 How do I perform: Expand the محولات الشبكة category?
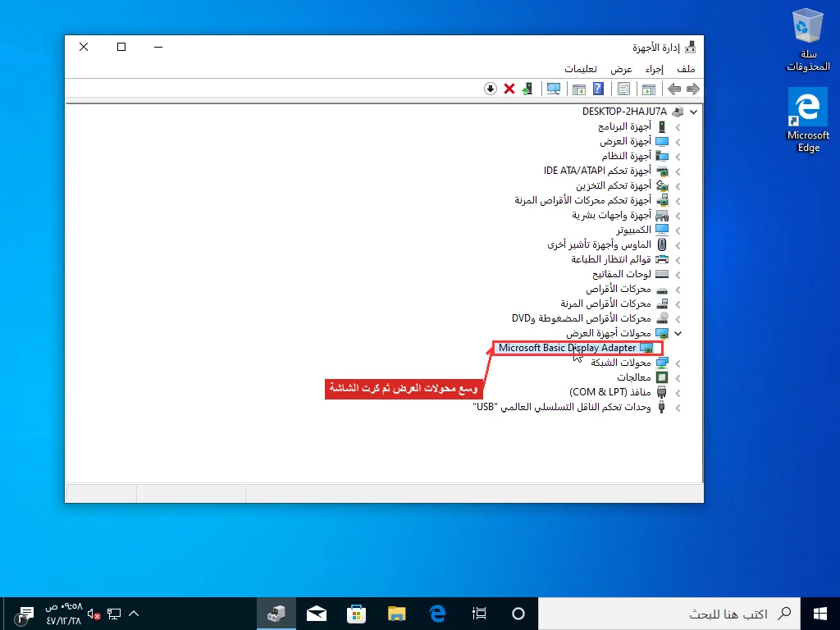point(678,363)
